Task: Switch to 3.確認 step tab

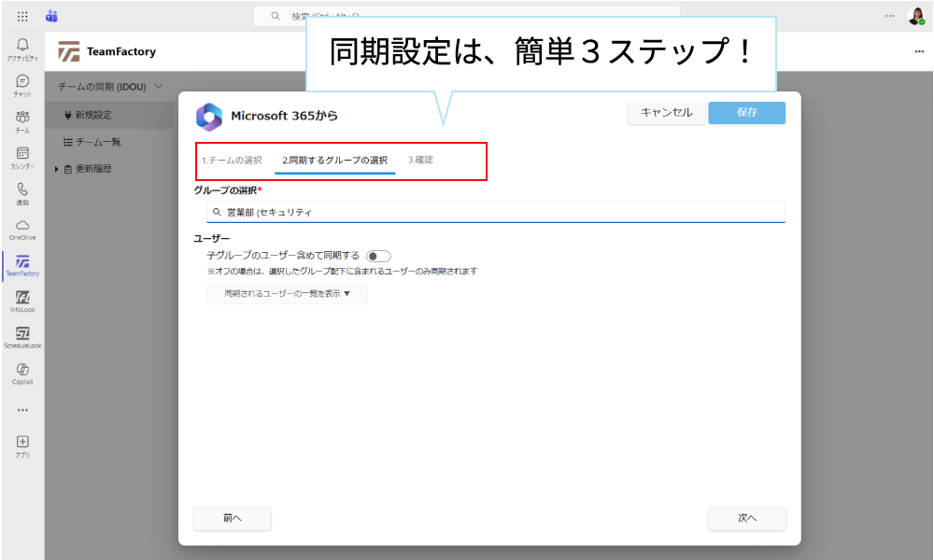Action: coord(420,161)
